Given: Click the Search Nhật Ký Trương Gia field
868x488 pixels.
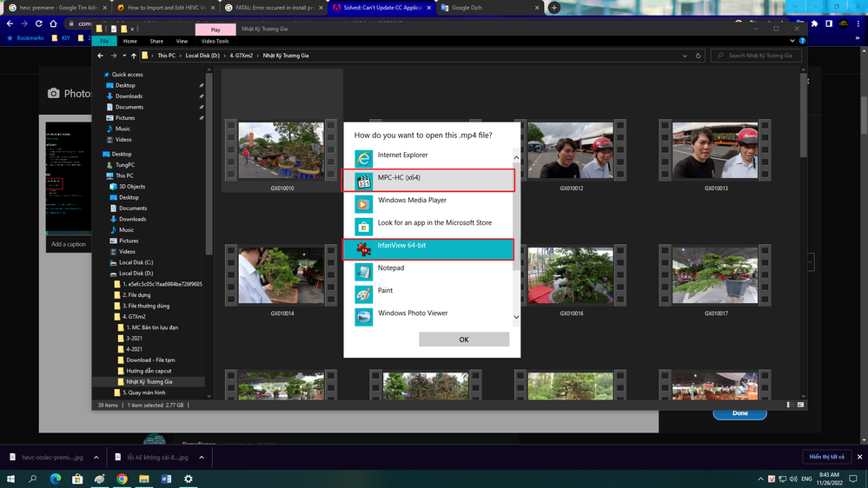Looking at the screenshot, I should pos(756,56).
